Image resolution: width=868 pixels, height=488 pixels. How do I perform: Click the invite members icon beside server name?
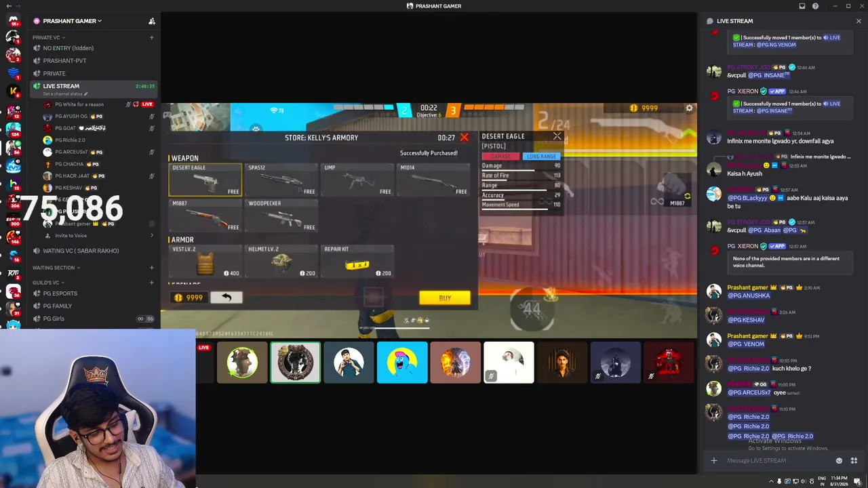tap(152, 21)
